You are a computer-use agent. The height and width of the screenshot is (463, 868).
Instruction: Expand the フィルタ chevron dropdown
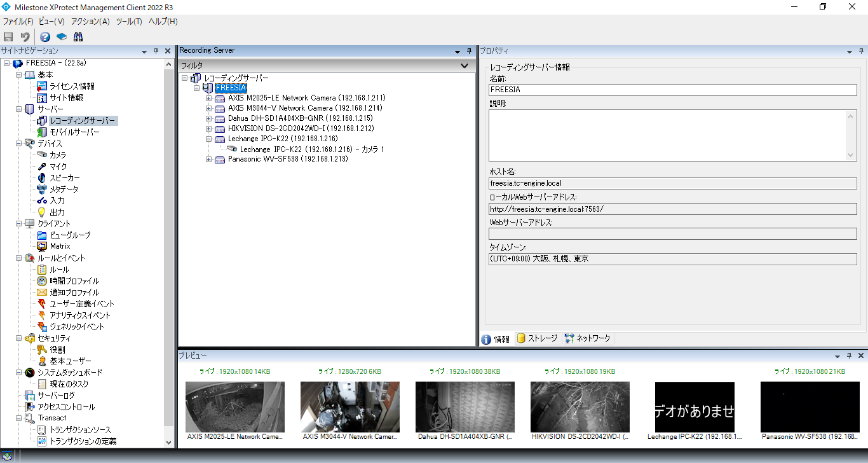[x=465, y=66]
